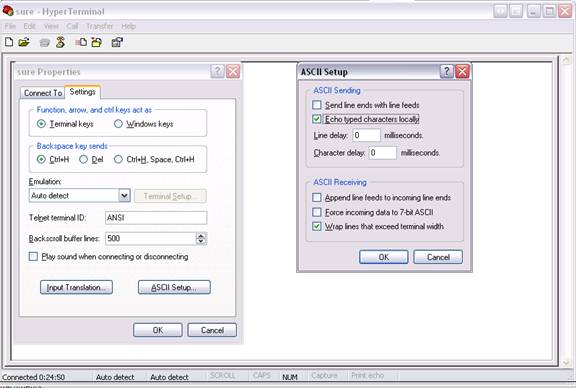576x388 pixels.
Task: Click OK in the sure Properties dialog
Action: point(158,330)
